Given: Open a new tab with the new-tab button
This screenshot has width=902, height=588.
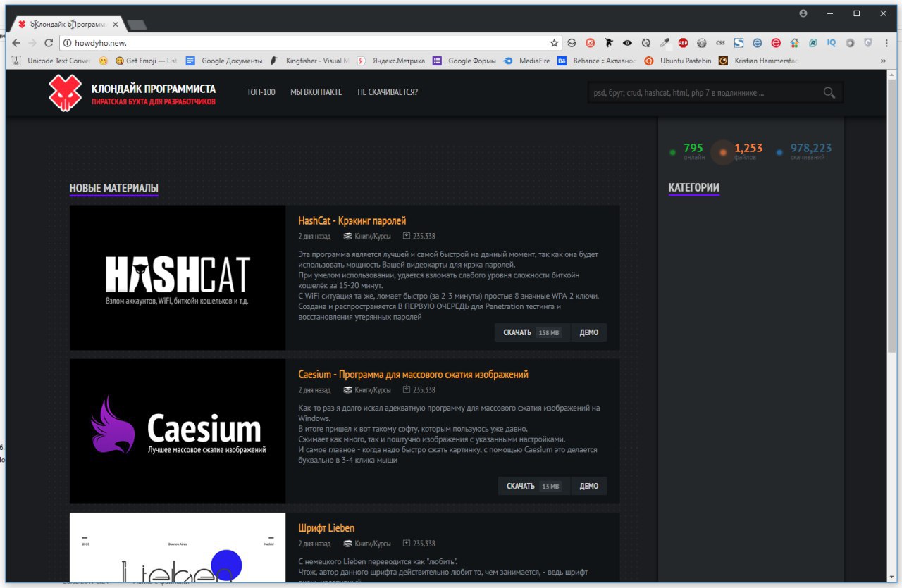Looking at the screenshot, I should tap(137, 25).
